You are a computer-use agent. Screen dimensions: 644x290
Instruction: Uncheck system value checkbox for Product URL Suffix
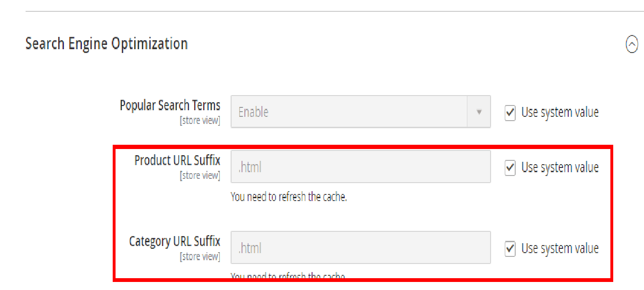click(x=510, y=168)
